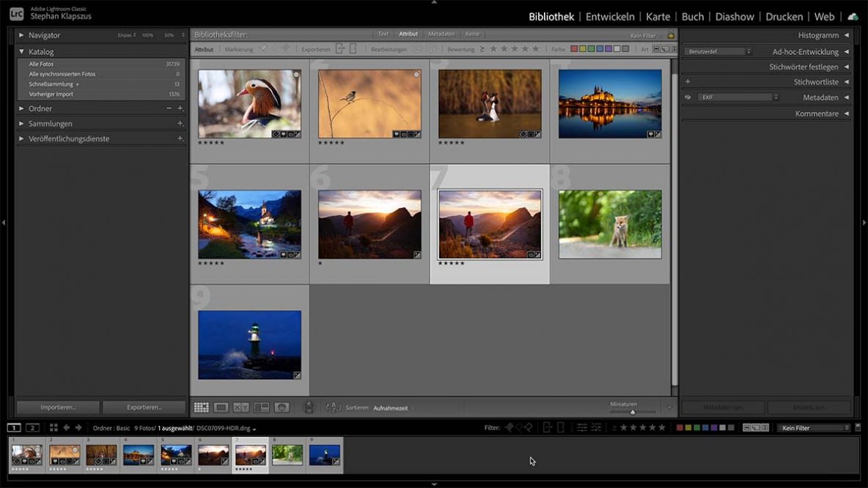Select the Painter spray-can tool
The width and height of the screenshot is (868, 488).
(309, 407)
